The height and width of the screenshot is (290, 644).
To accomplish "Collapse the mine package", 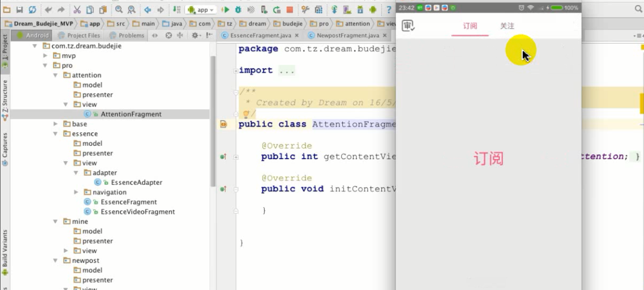I will [55, 222].
